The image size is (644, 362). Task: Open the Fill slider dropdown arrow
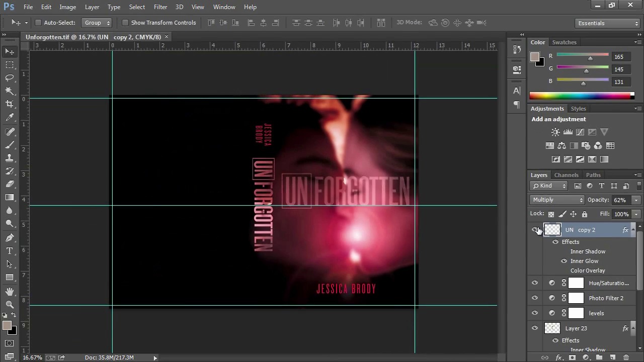tap(636, 214)
